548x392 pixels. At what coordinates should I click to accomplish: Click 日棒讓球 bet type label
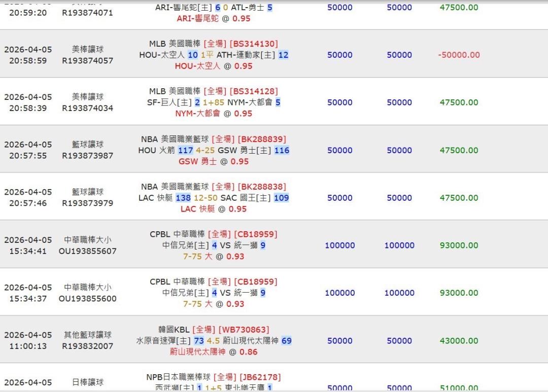[87, 382]
